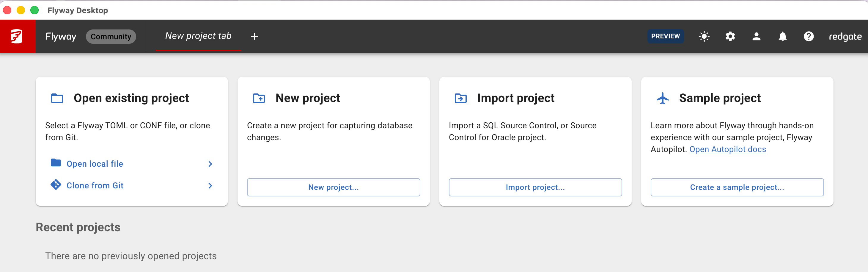Click the Git icon next to Clone from Git

point(56,185)
